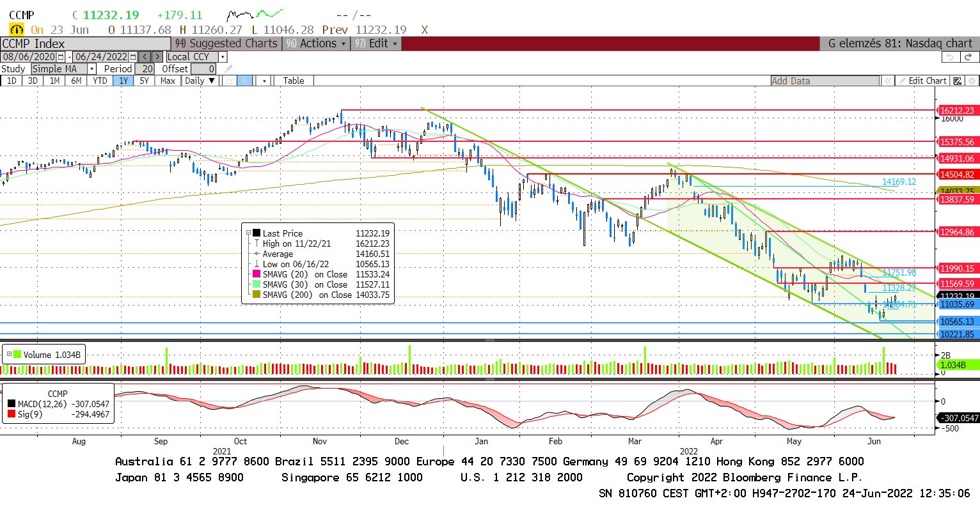Viewport: 980px width, 512px height.
Task: Click the 10221.85 support level label
Action: coord(957,334)
